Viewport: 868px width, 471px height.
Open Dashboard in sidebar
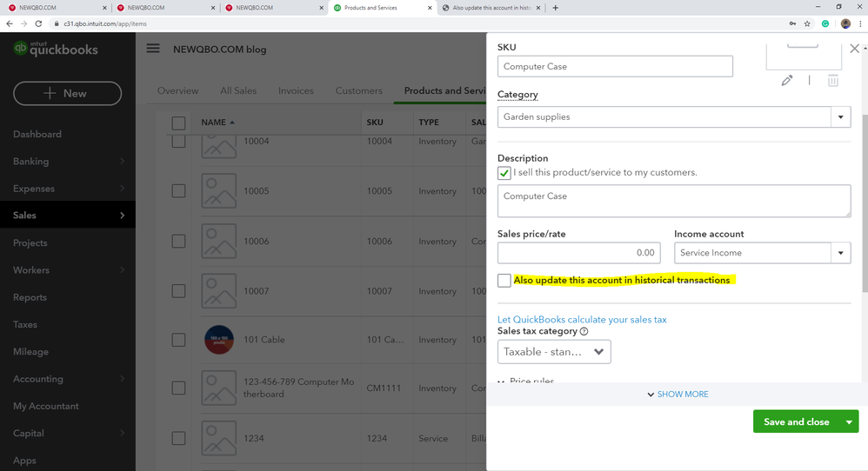37,134
